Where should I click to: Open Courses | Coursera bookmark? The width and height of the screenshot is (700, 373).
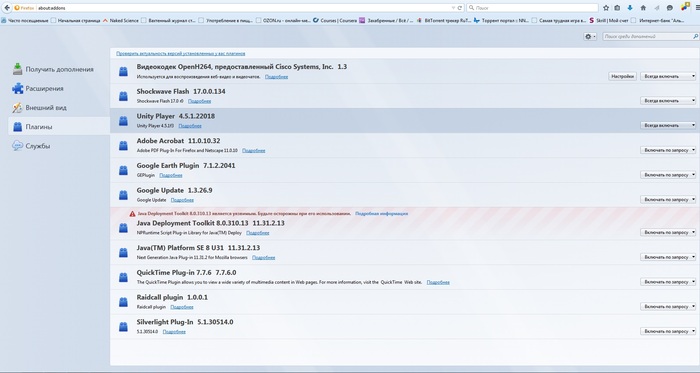(335, 21)
